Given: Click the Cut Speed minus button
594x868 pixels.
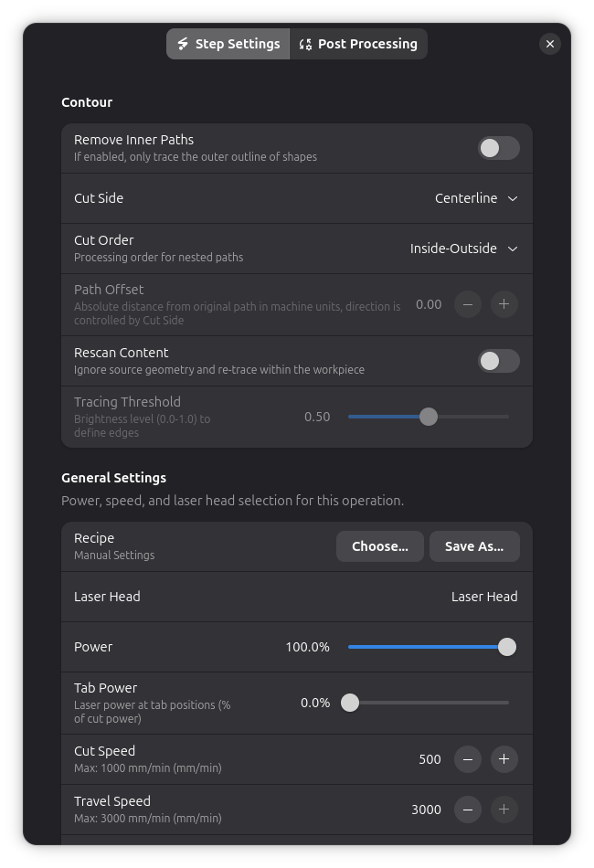Looking at the screenshot, I should click(468, 759).
